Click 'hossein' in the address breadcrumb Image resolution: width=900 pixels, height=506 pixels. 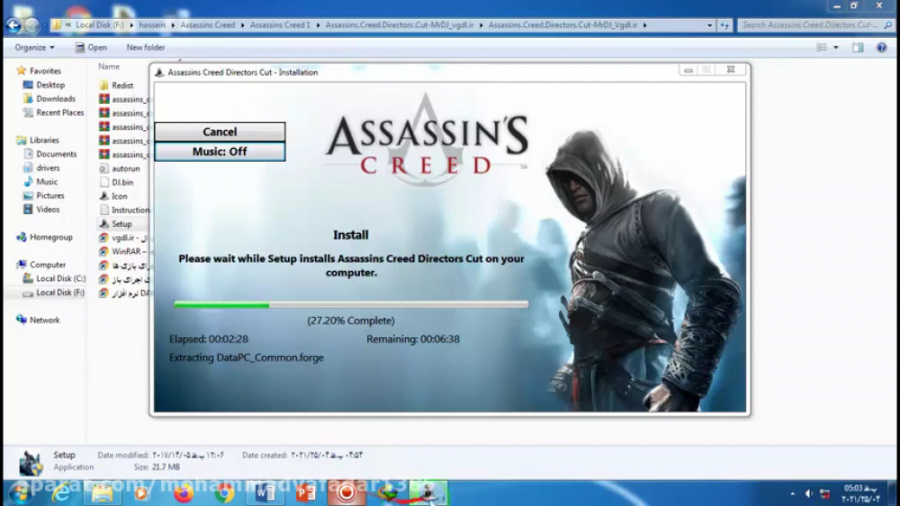coord(152,25)
